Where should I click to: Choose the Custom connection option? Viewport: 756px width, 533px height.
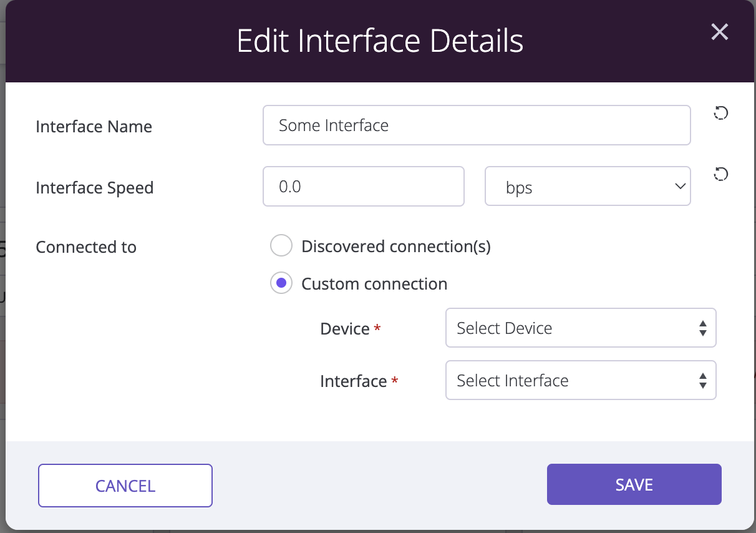281,283
